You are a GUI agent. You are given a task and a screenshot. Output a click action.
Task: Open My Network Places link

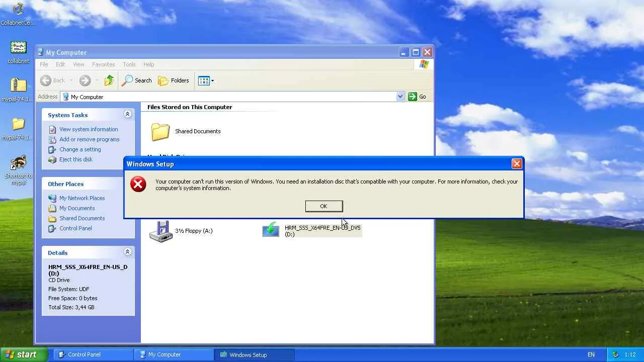pyautogui.click(x=82, y=198)
